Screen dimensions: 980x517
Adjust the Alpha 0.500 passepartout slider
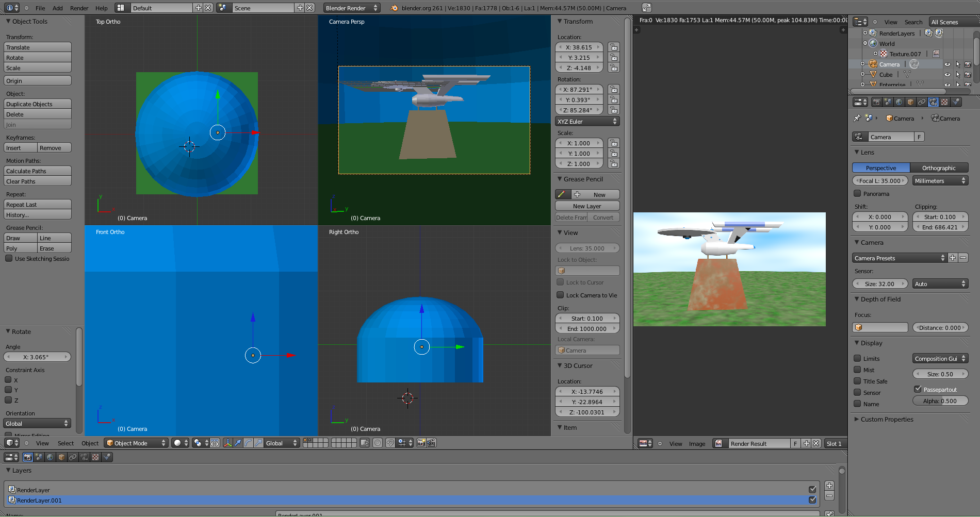[x=940, y=401]
